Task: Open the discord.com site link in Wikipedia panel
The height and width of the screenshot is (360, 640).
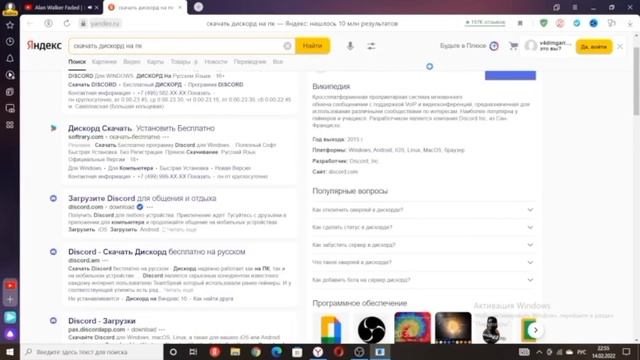Action: (343, 172)
